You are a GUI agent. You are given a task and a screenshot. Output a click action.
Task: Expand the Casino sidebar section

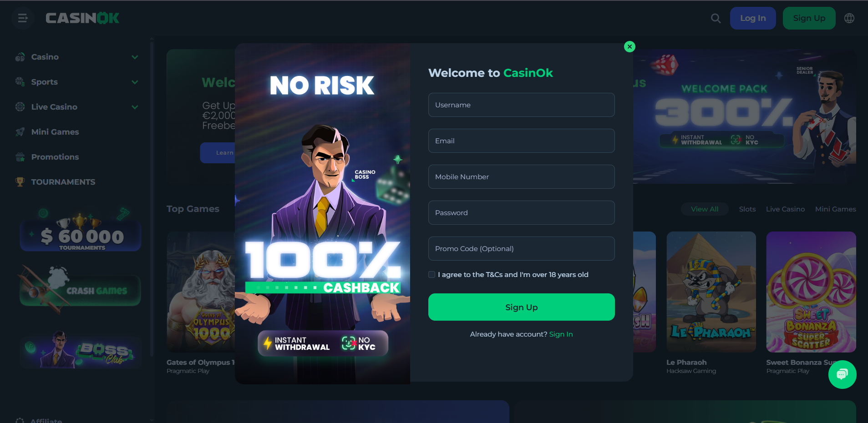click(x=135, y=57)
